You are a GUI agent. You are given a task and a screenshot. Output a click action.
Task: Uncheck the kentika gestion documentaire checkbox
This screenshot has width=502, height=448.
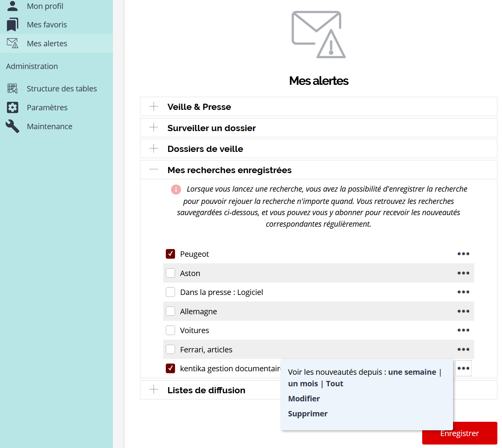[170, 368]
